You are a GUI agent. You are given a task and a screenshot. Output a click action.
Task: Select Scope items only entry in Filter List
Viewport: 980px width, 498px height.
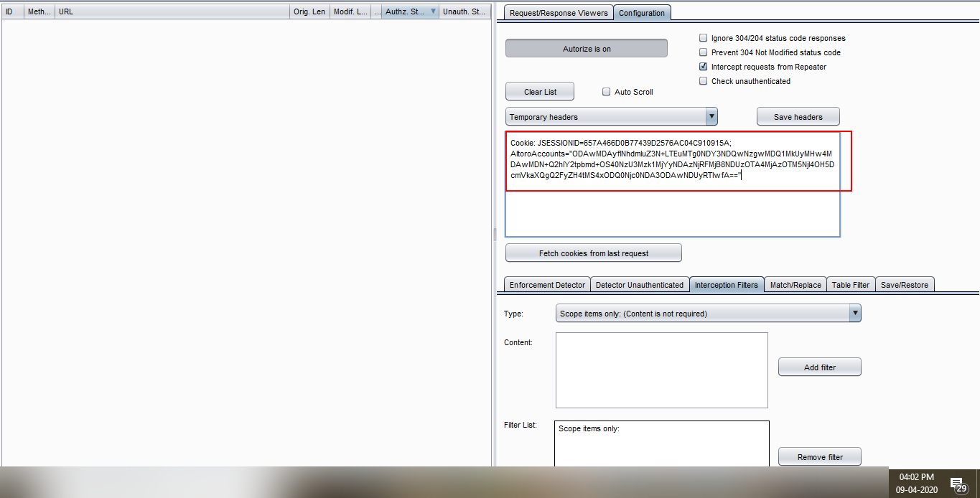coord(589,429)
